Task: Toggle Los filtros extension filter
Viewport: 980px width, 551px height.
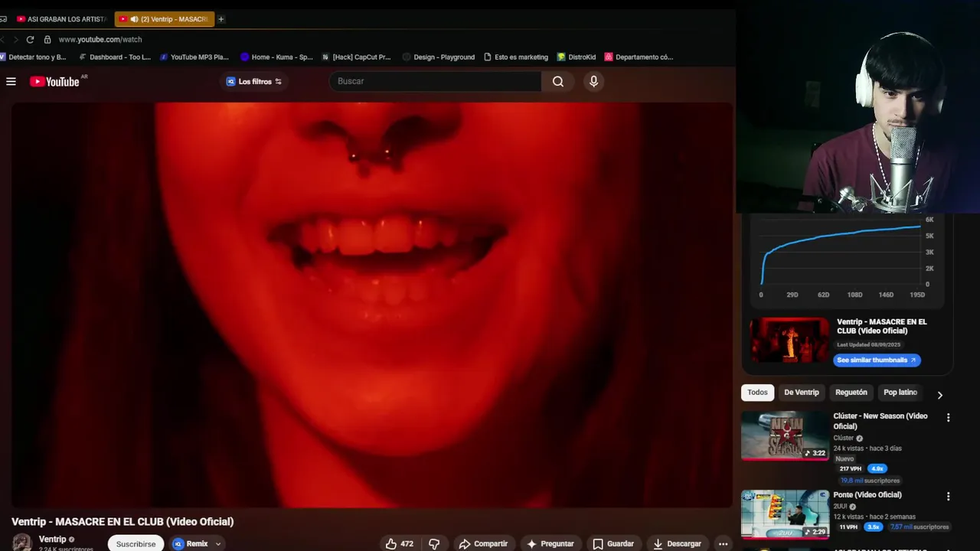Action: [x=254, y=81]
